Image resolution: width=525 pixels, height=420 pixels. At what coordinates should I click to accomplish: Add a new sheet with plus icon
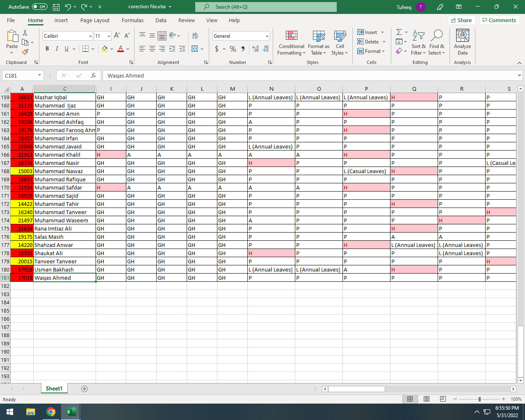(x=84, y=389)
